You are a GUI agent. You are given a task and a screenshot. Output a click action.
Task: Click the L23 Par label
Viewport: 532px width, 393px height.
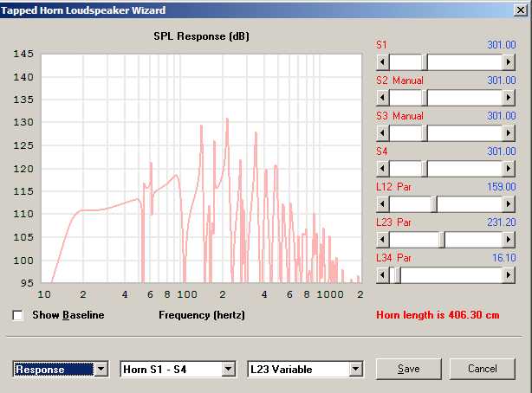tap(393, 222)
